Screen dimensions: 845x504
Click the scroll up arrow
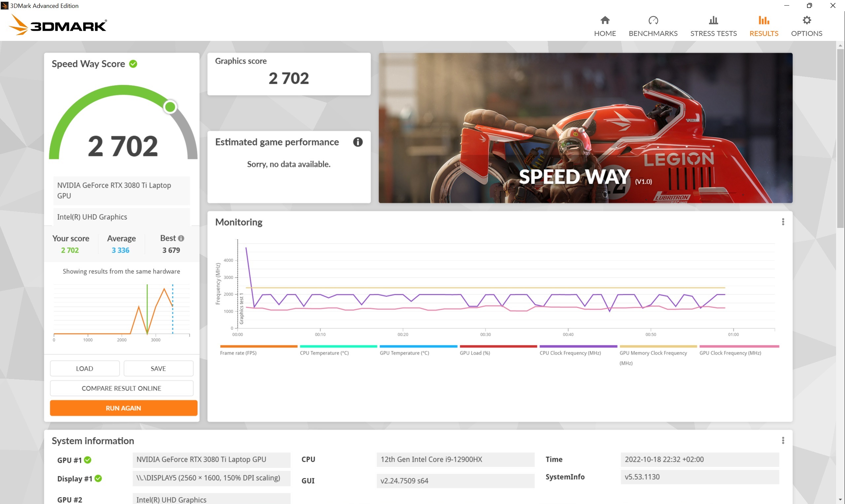(x=840, y=45)
